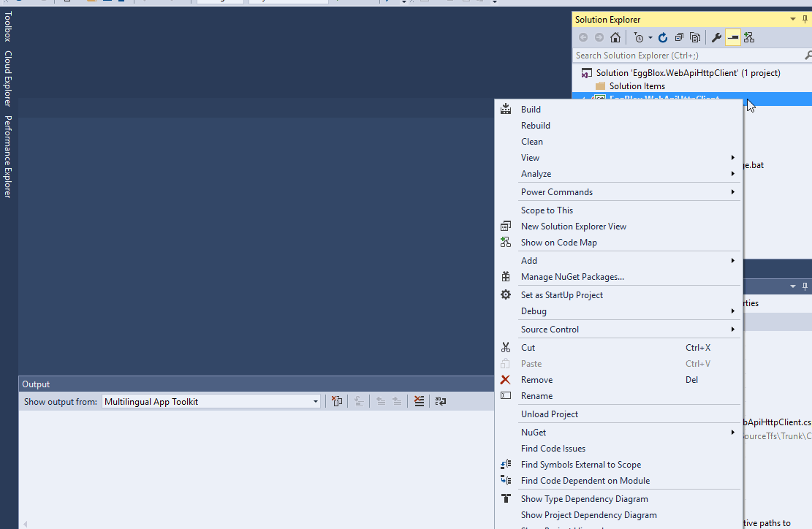Expand the Debug submenu
Screen dimensions: 812x529
coord(619,311)
